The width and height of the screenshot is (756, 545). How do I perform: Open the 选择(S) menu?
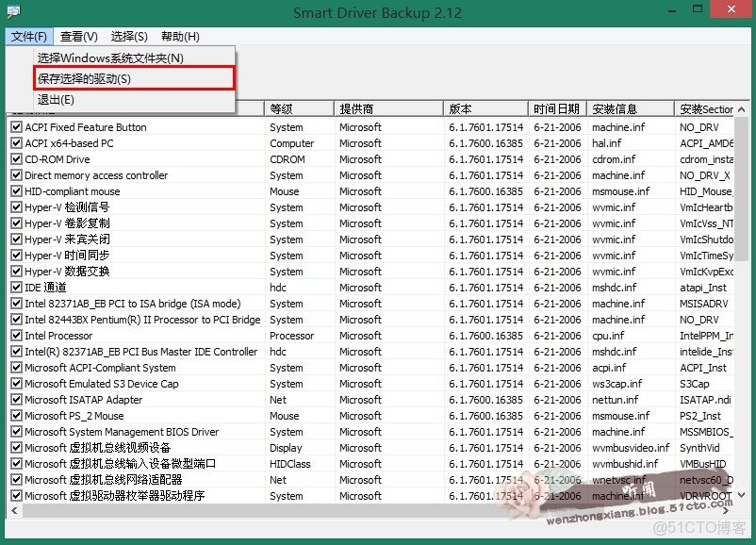point(131,36)
